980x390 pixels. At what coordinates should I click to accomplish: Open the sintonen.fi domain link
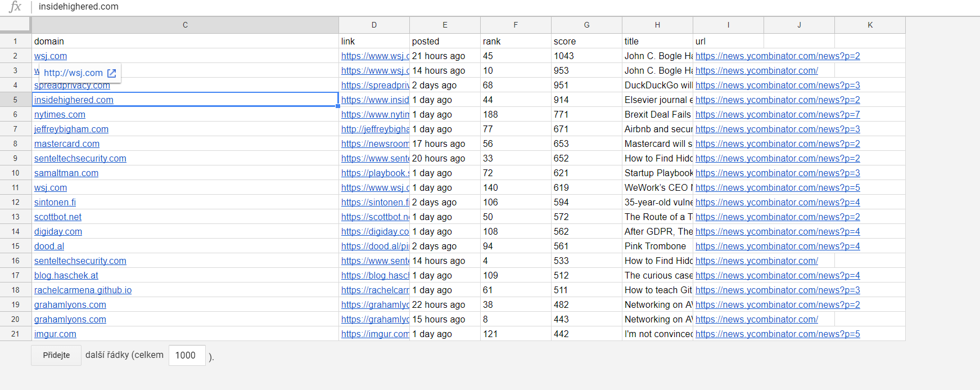pyautogui.click(x=55, y=202)
